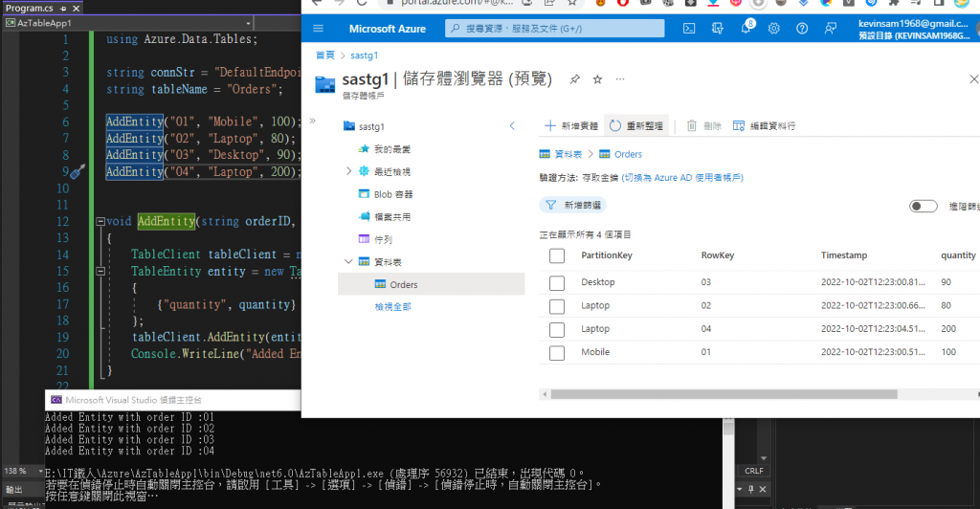
Task: Collapse the TableEntity initializer block line 15
Action: (x=100, y=271)
